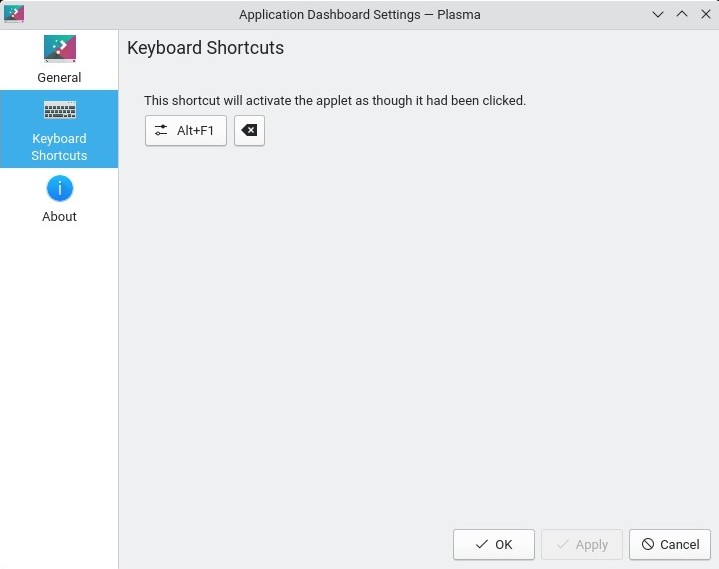Minimize the settings window

coord(658,14)
